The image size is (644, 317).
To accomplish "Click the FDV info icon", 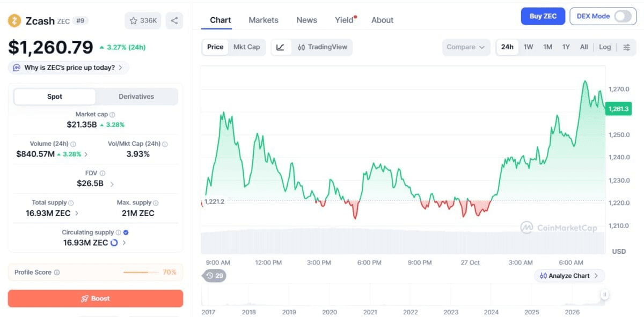I will [103, 173].
